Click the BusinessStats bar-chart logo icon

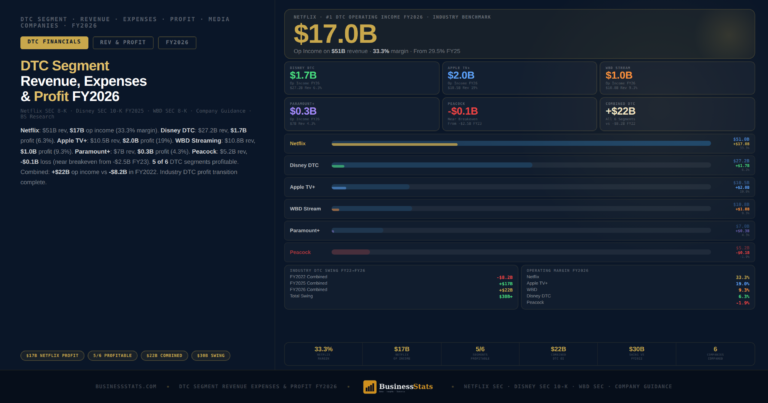[370, 387]
